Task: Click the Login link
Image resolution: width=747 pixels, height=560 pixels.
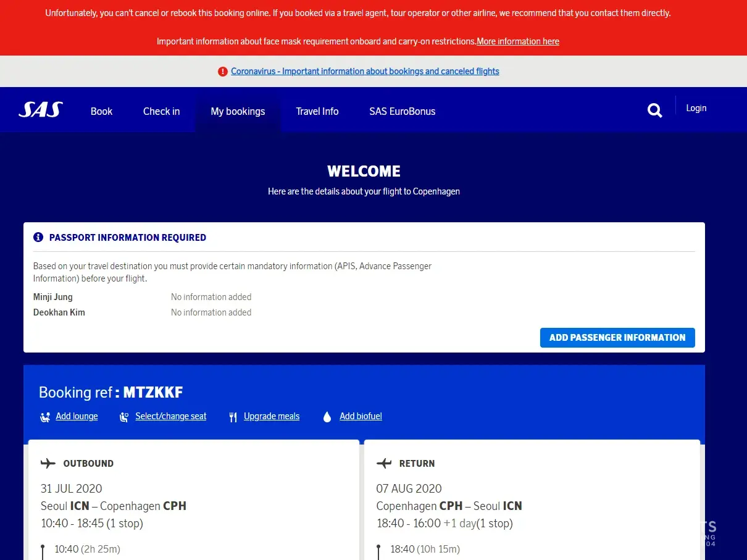Action: point(696,108)
